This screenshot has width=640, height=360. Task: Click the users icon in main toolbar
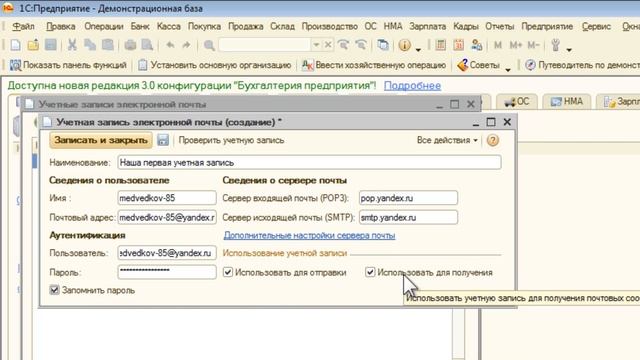coord(476,45)
